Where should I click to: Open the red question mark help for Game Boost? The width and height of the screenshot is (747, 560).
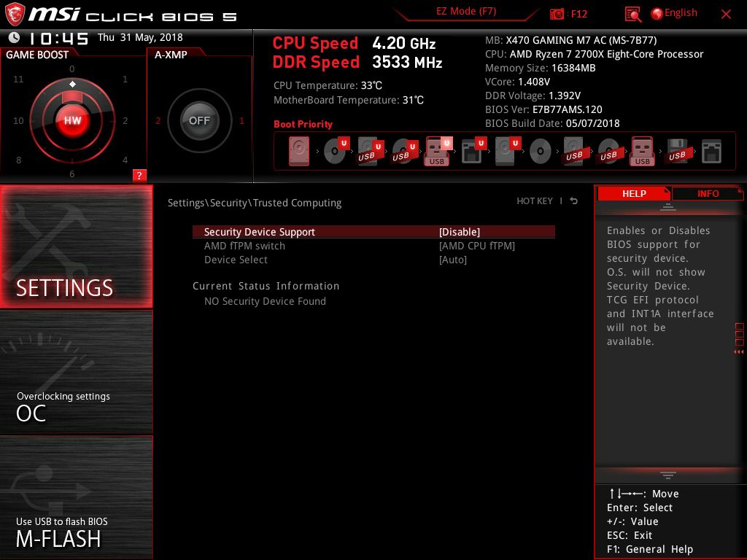tap(139, 175)
